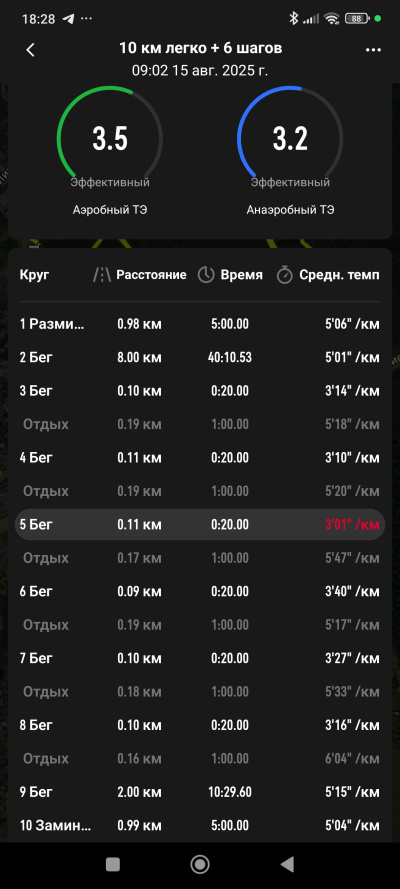Tap the anaerobic 3.2 blue gauge

pyautogui.click(x=290, y=139)
